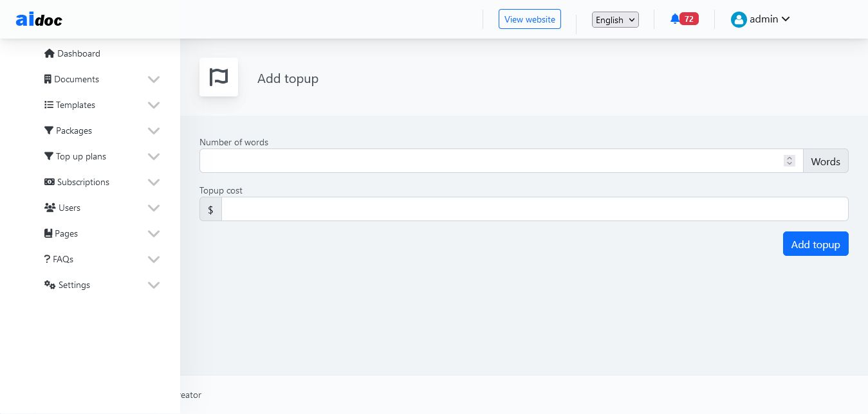The height and width of the screenshot is (414, 868).
Task: Click the Settings gears icon
Action: [x=50, y=285]
